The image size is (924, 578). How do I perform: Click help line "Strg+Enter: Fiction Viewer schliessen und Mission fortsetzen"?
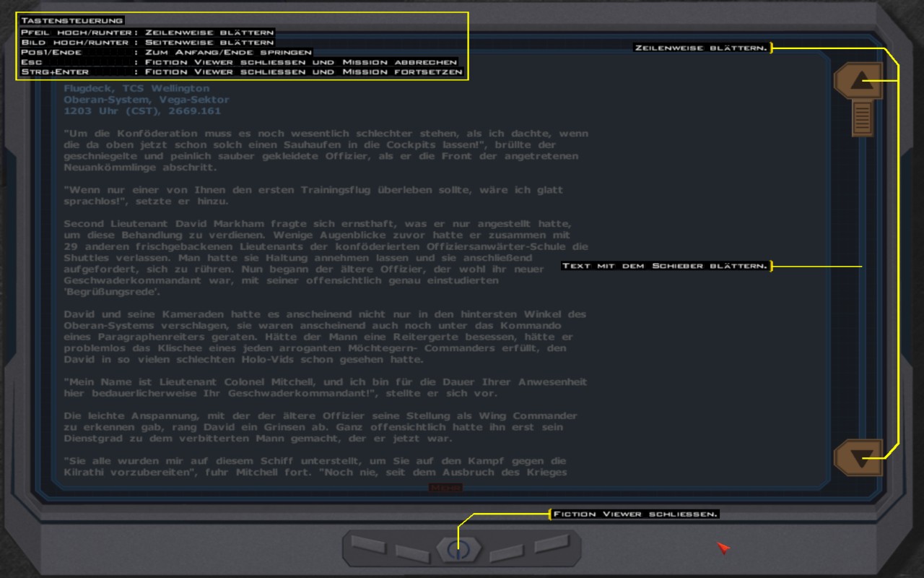tap(242, 72)
